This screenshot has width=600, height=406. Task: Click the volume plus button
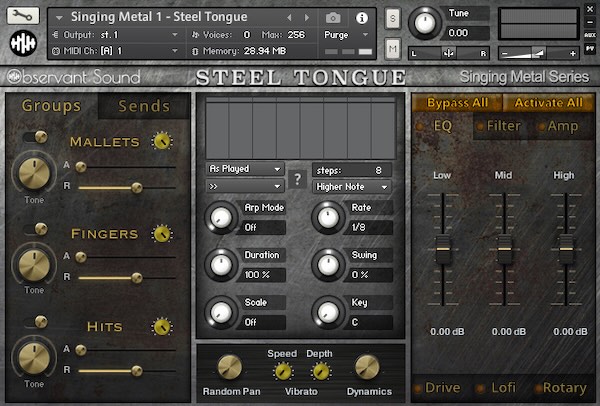coord(572,54)
